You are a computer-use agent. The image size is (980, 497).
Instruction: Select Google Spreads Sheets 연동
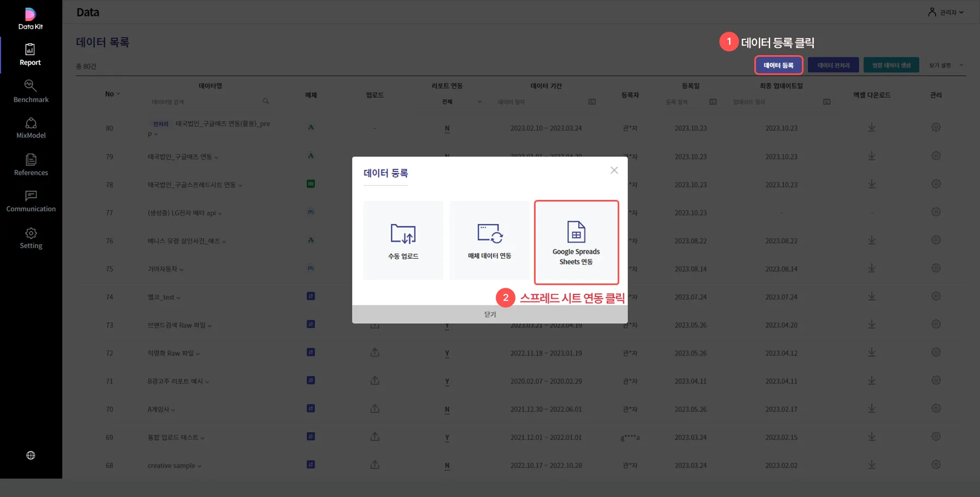(576, 242)
